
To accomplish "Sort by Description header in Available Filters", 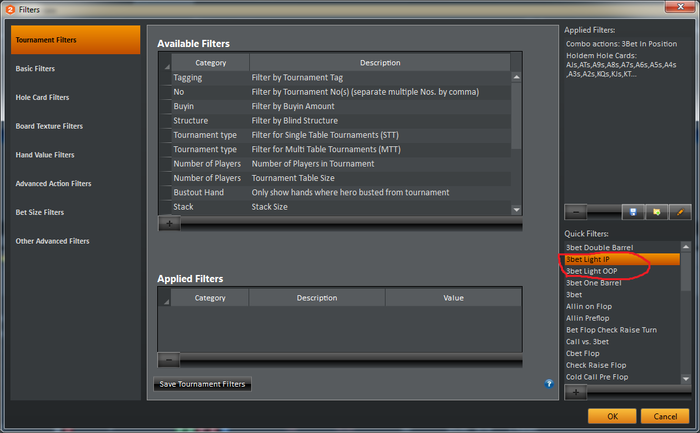I will [x=380, y=62].
